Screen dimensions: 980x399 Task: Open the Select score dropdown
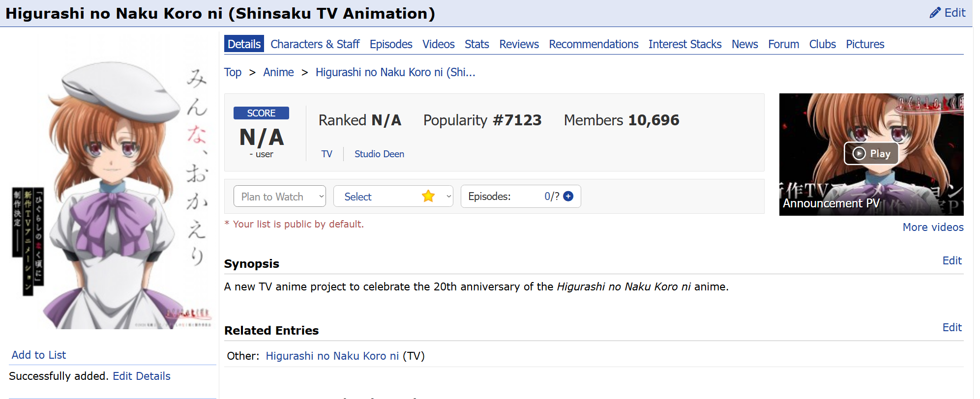click(393, 196)
